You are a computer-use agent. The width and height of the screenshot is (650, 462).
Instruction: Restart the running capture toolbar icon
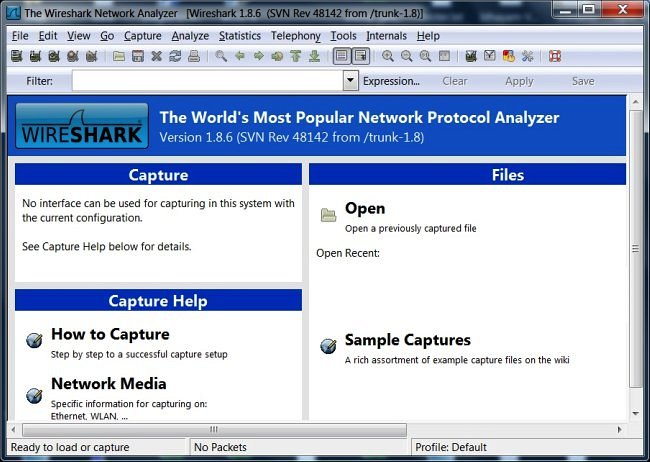click(x=92, y=56)
